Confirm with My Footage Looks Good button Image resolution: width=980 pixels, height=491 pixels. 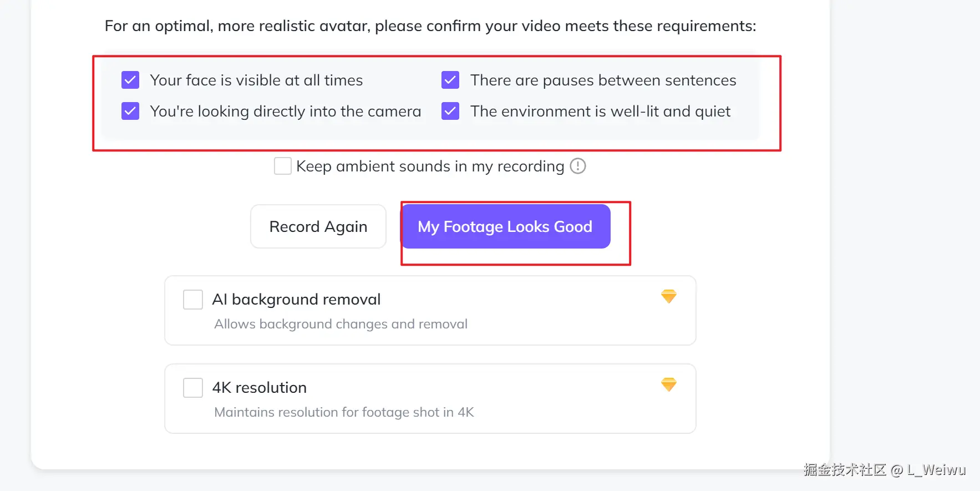coord(505,226)
